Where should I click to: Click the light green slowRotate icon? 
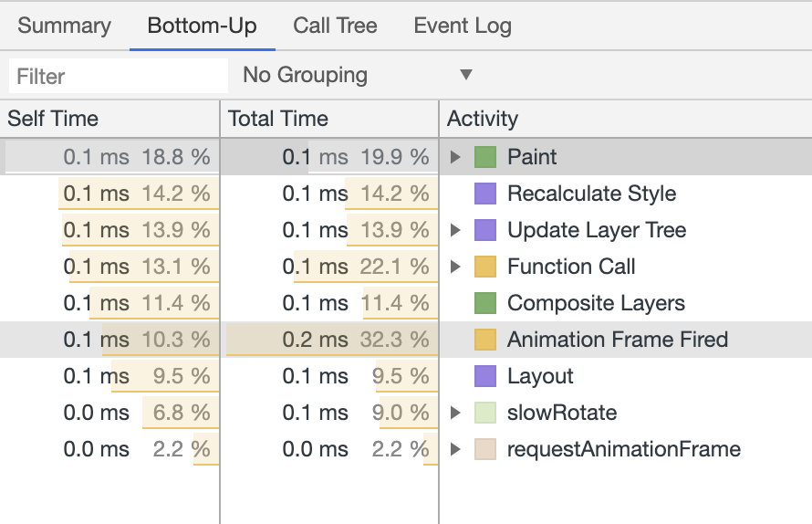click(x=485, y=413)
